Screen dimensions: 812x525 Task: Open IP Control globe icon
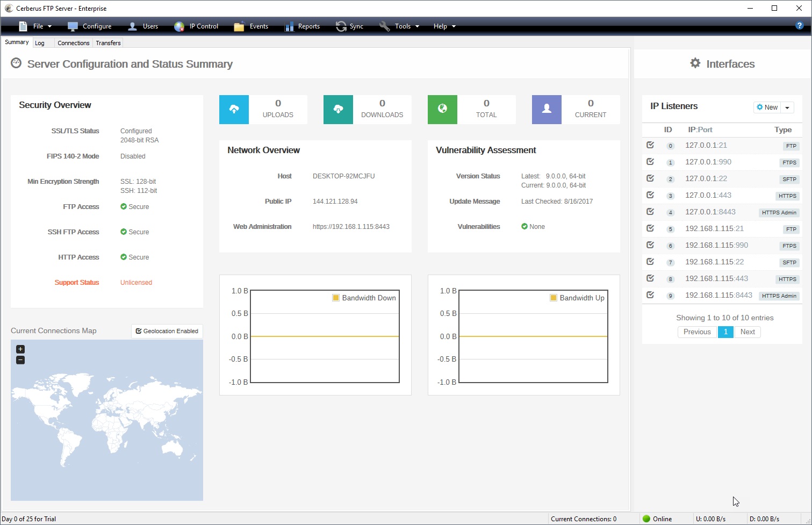click(179, 26)
